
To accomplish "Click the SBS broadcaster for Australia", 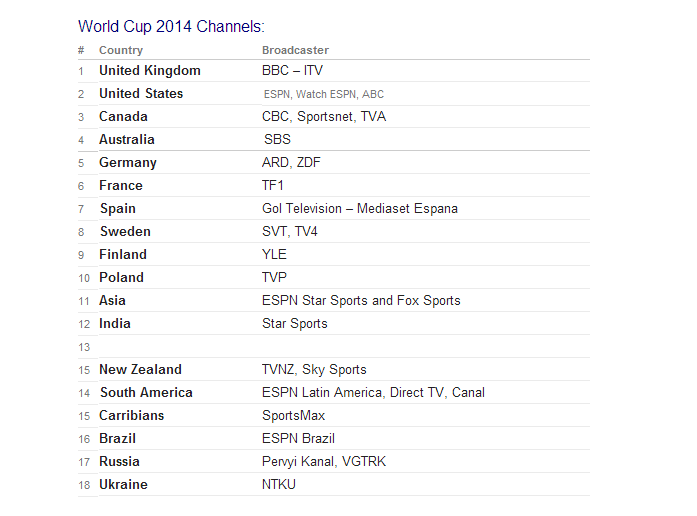I will point(277,140).
